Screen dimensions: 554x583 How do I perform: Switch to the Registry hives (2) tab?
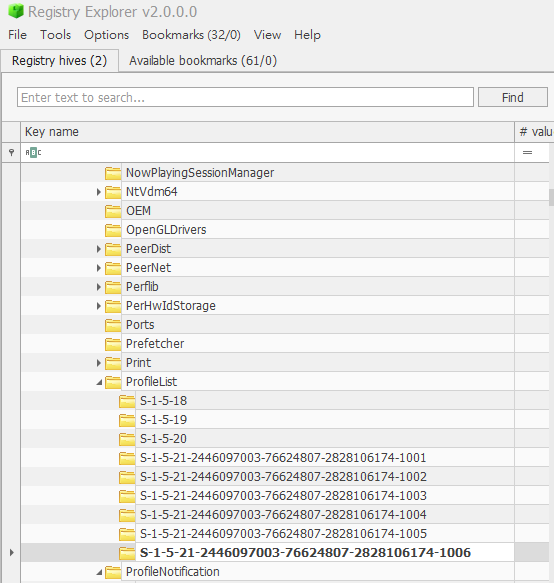(x=59, y=61)
